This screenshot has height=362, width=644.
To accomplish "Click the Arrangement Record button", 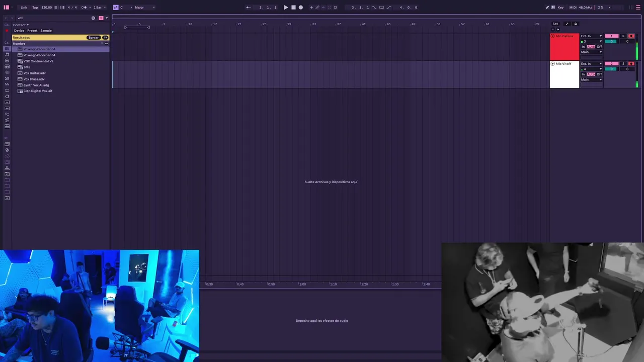I will click(x=301, y=8).
